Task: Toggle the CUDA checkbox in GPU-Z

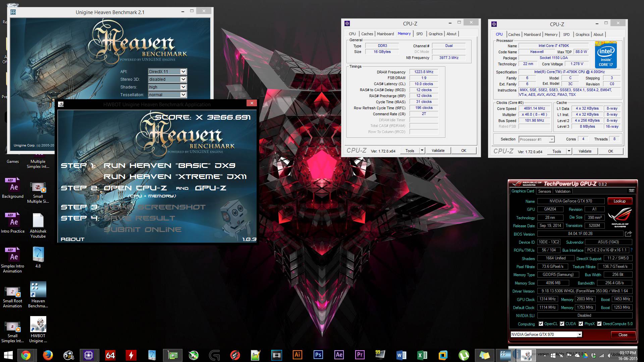Action: [x=562, y=324]
